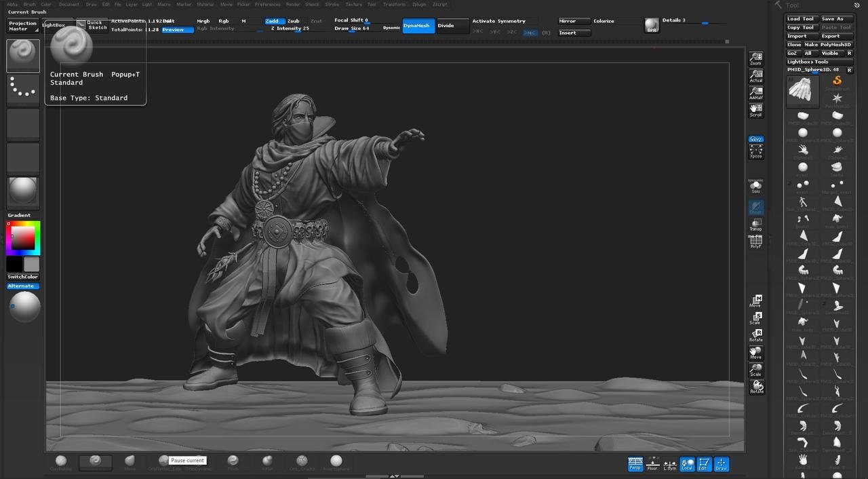Toggle Transp transparency mode
This screenshot has width=868, height=479.
(x=755, y=225)
